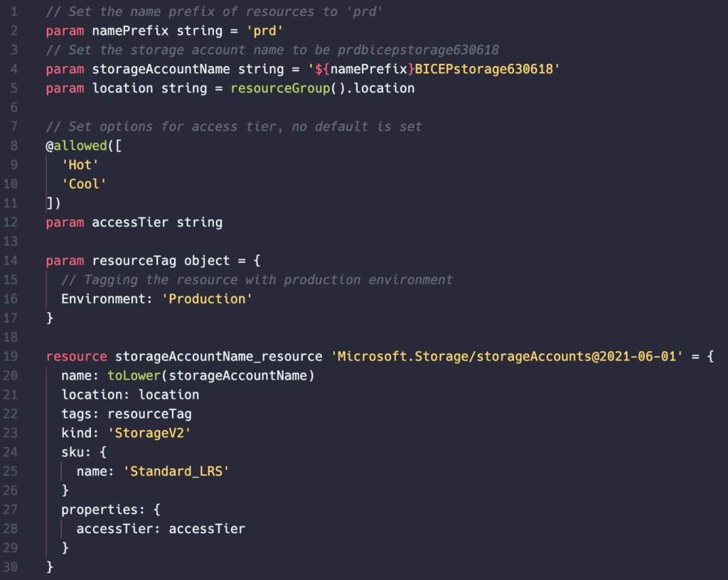Select the storageAccountName parameter on line 4

(161, 69)
